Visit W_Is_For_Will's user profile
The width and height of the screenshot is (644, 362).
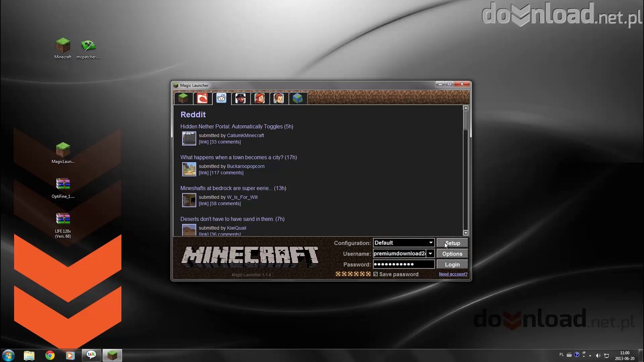[242, 197]
